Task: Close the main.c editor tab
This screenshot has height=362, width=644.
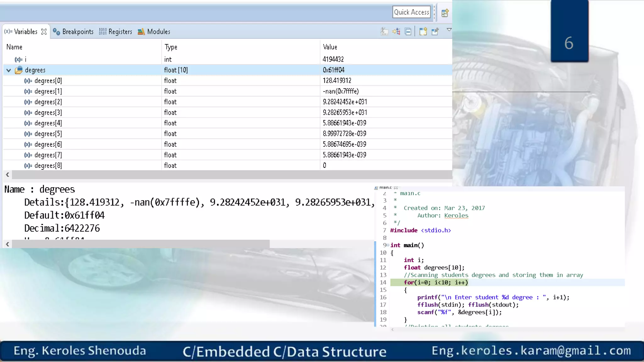Action: 396,188
